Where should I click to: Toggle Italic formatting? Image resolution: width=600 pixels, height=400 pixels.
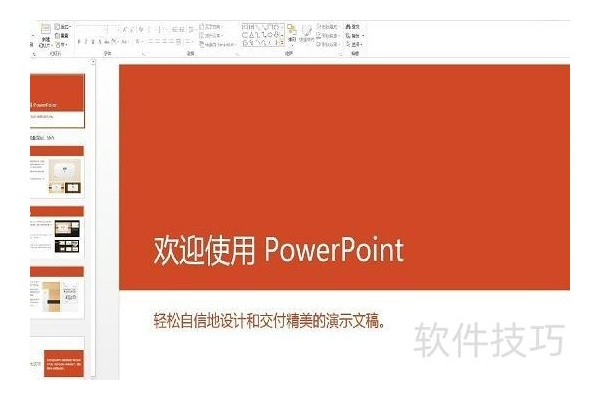(86, 42)
